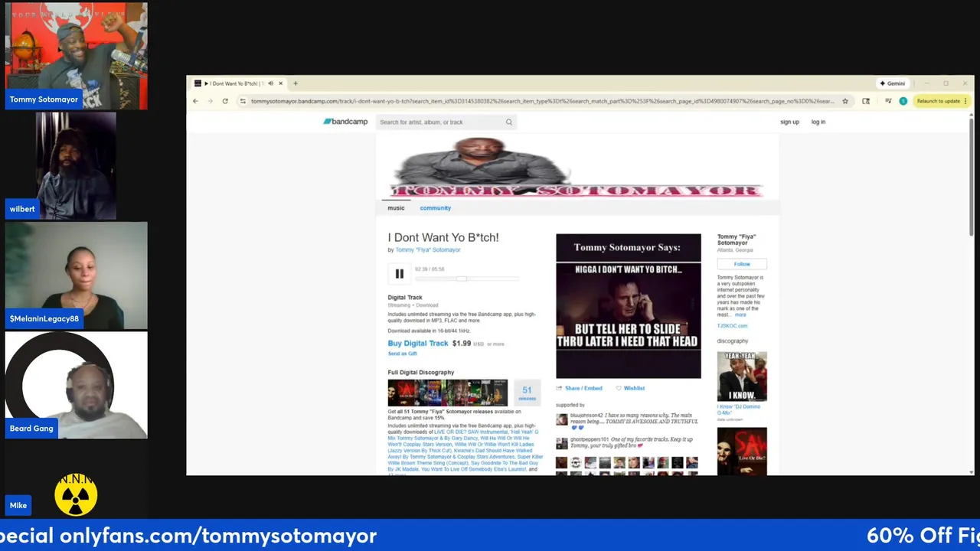Image resolution: width=980 pixels, height=551 pixels.
Task: Open the TJSKOC.com link
Action: click(732, 326)
